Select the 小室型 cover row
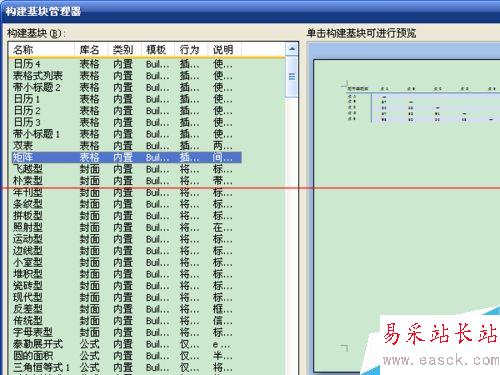The image size is (500, 375). click(126, 262)
